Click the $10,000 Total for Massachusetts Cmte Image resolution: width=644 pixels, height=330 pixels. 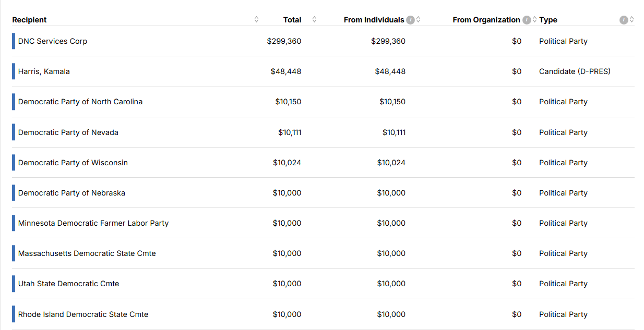click(x=287, y=253)
